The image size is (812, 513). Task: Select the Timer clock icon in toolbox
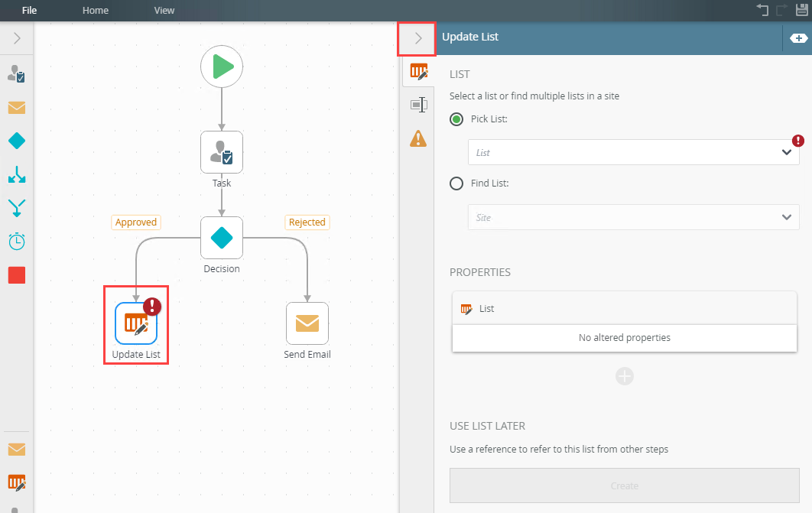tap(17, 242)
